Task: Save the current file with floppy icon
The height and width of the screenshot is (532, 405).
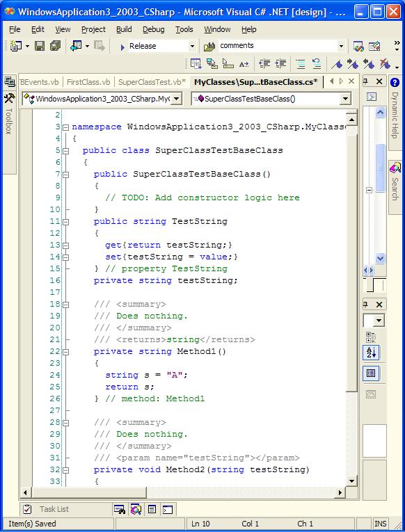Action: pyautogui.click(x=40, y=46)
